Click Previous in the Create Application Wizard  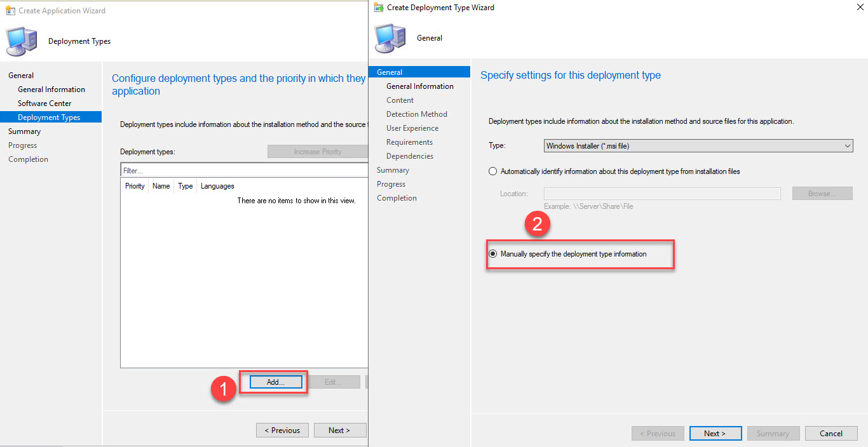click(282, 430)
